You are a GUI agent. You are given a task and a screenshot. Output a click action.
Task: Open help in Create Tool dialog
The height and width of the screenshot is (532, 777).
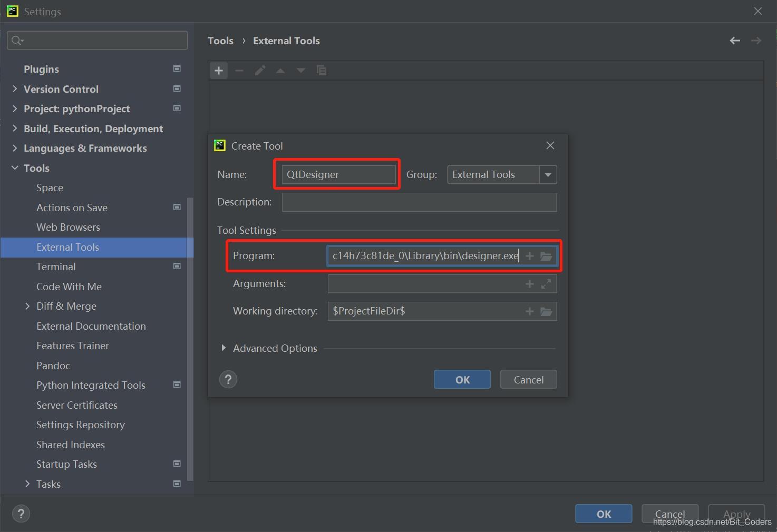click(x=228, y=379)
